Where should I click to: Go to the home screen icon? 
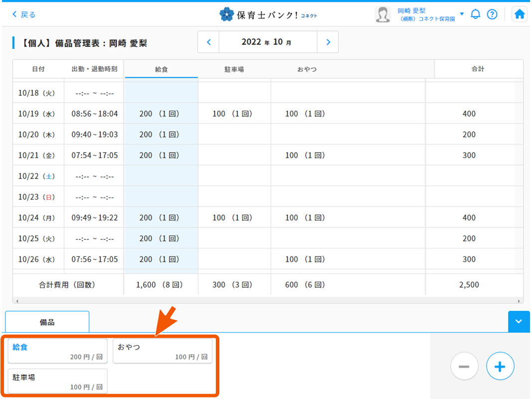coord(520,14)
